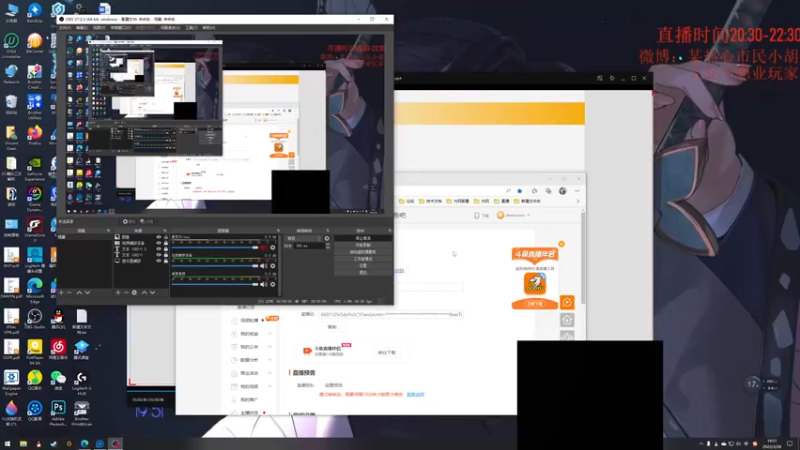The image size is (800, 450).
Task: Launch Adobe Photoshop desktop shortcut
Action: click(58, 413)
